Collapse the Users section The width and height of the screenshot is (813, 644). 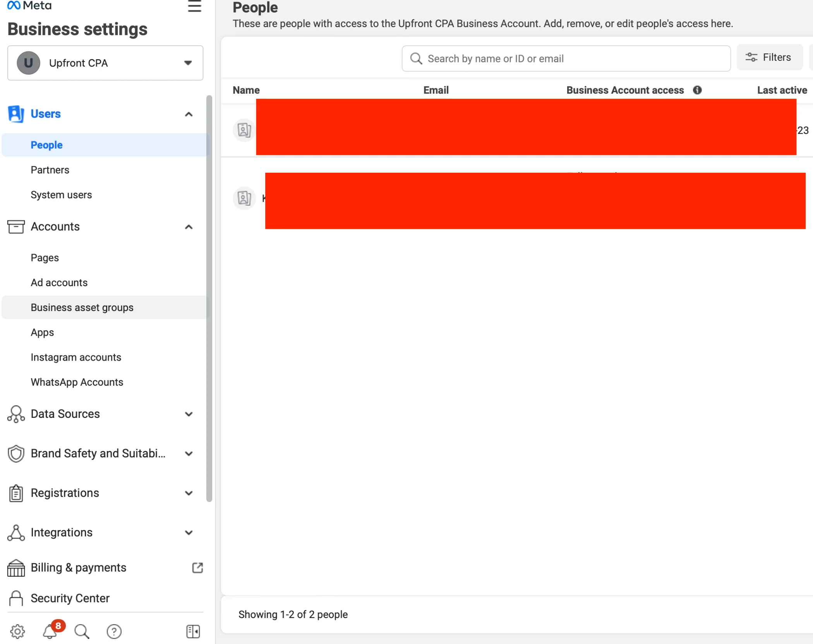pyautogui.click(x=189, y=114)
